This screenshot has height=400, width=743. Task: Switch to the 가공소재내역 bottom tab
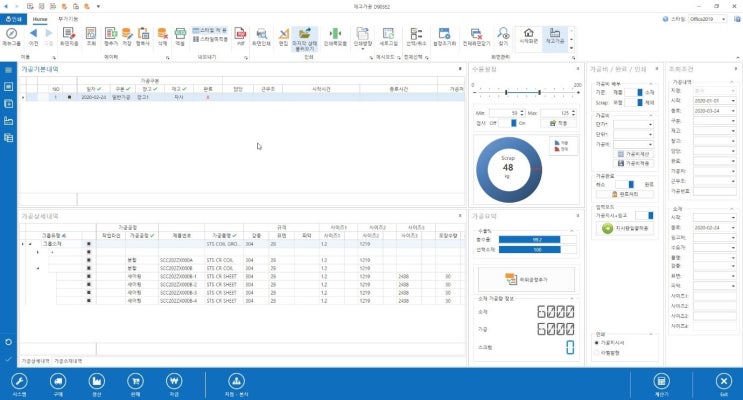point(68,361)
